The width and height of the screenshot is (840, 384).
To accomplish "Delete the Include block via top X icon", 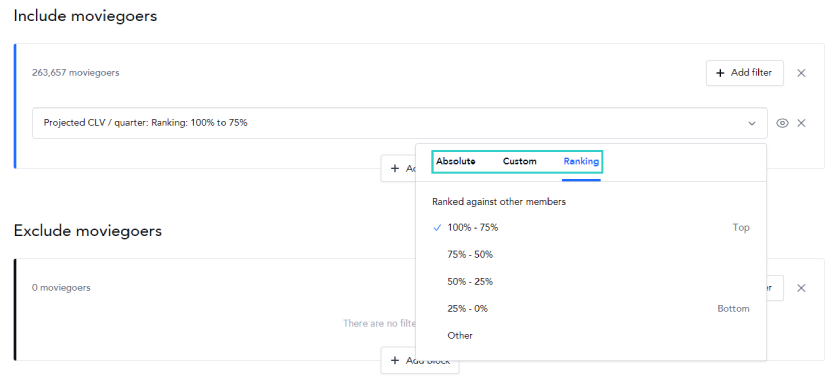I will [x=801, y=73].
